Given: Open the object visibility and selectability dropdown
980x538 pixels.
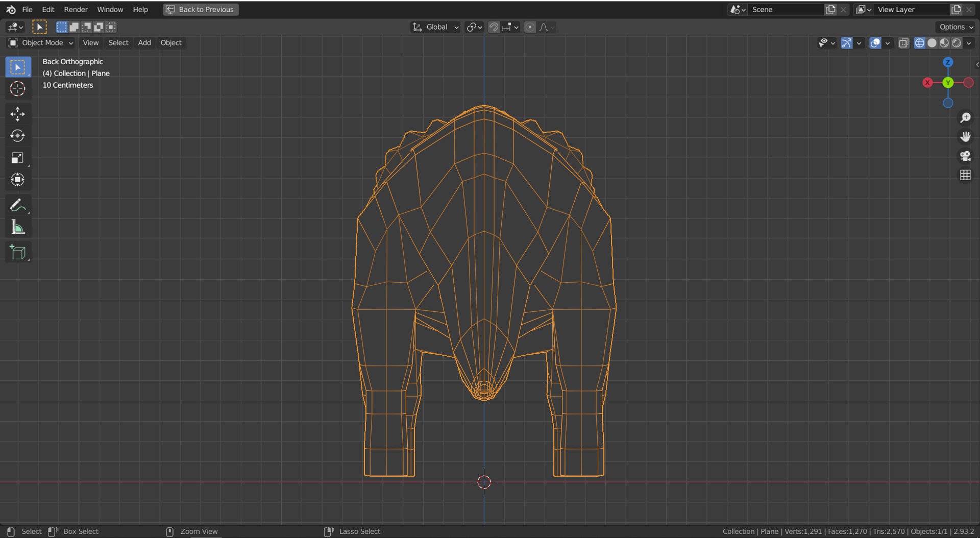Looking at the screenshot, I should click(x=826, y=43).
